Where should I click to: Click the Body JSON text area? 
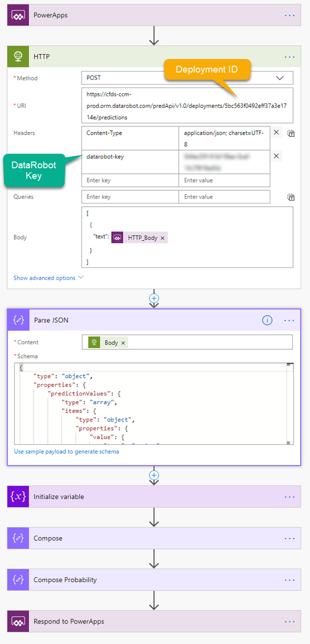[x=187, y=237]
